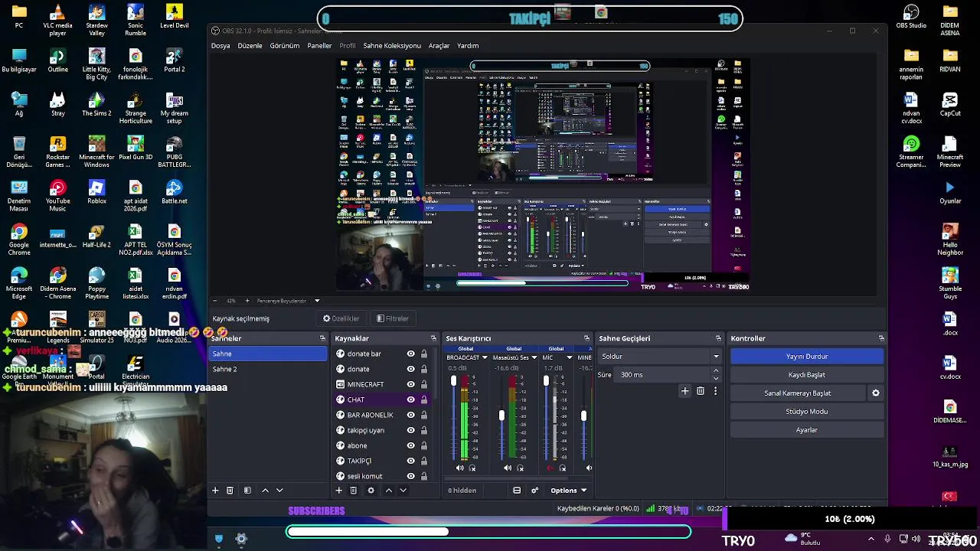The width and height of the screenshot is (980, 551).
Task: Open Masaüstü Ses channel dropdown arrow
Action: click(534, 358)
